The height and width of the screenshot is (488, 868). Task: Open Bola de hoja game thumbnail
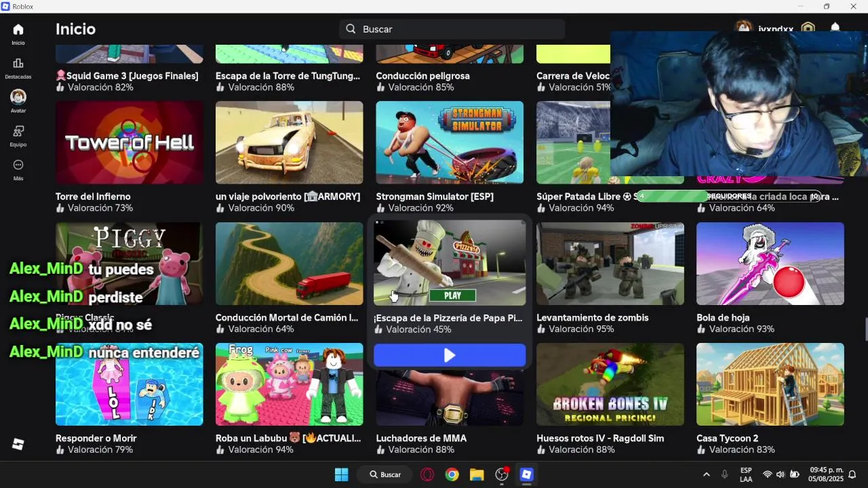pyautogui.click(x=770, y=263)
